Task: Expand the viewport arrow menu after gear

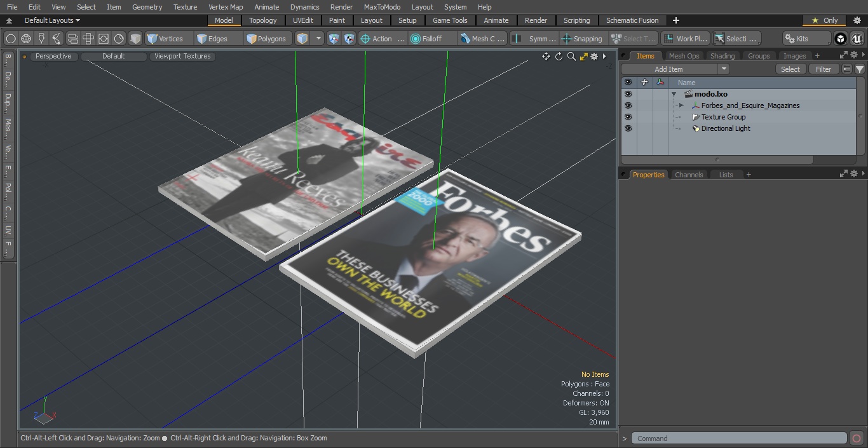Action: [604, 57]
